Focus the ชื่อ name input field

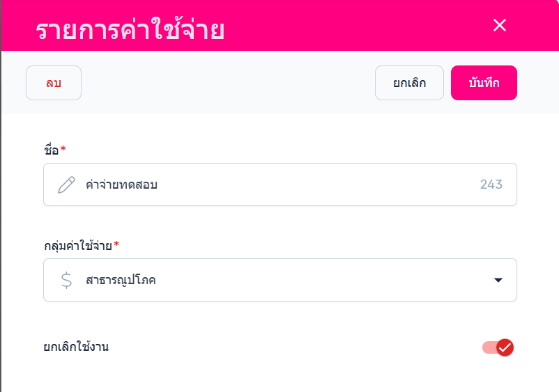(x=279, y=185)
